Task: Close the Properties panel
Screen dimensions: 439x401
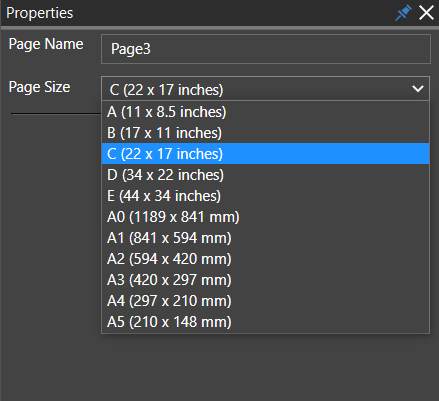Action: tap(426, 13)
